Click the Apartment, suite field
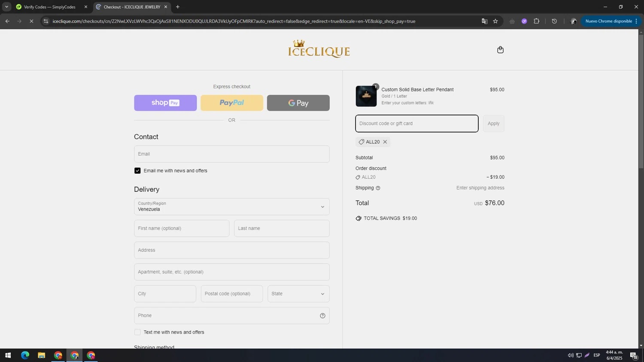The height and width of the screenshot is (362, 644). tap(232, 272)
